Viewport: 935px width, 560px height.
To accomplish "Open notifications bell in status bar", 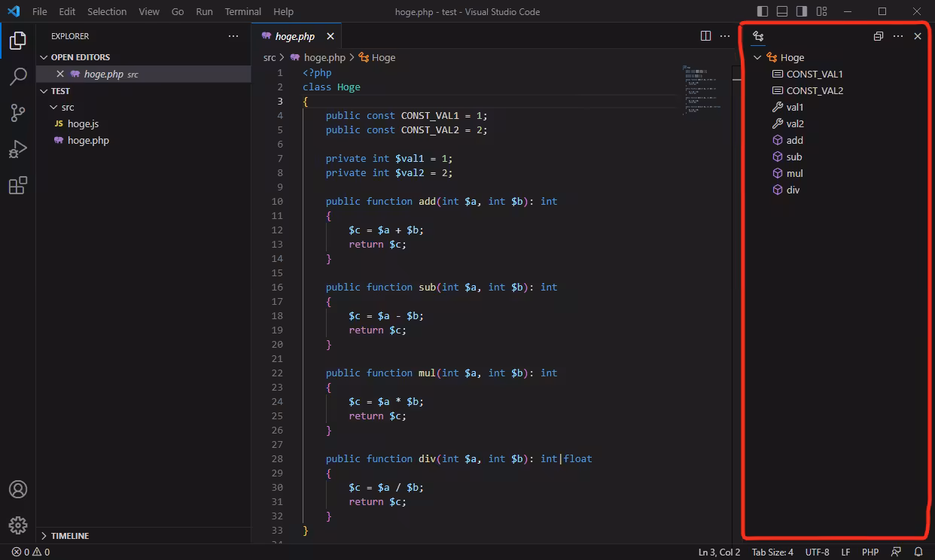I will click(x=918, y=552).
